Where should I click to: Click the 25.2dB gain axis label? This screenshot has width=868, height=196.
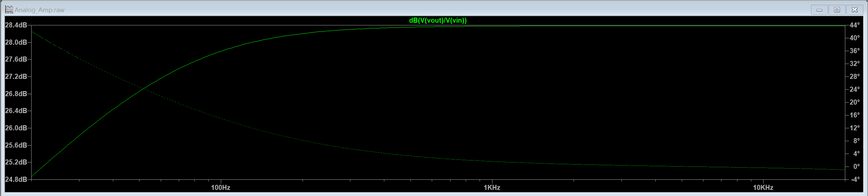16,162
